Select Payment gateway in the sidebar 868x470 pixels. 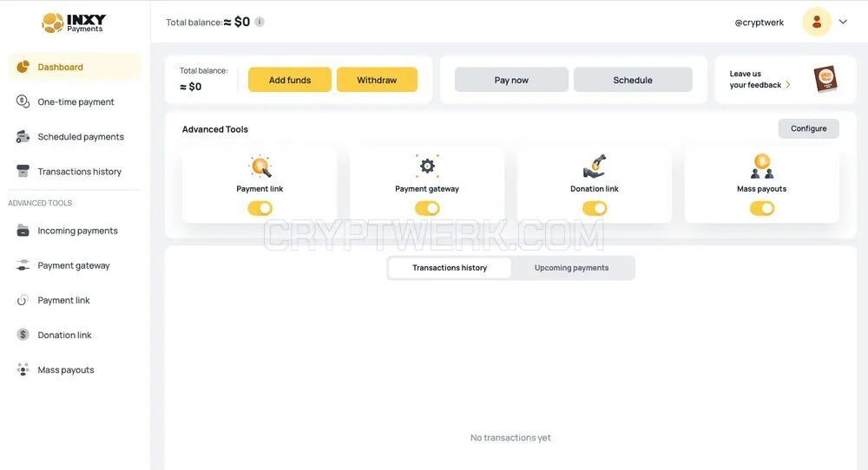[74, 265]
